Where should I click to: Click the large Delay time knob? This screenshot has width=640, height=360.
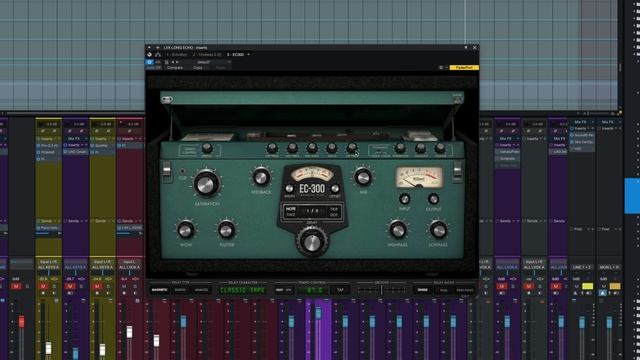[x=312, y=241]
